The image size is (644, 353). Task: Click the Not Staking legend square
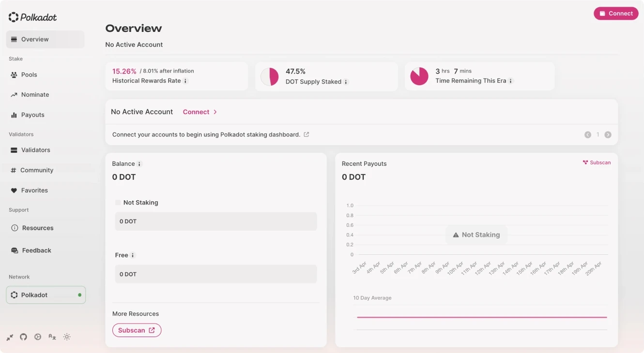[118, 203]
